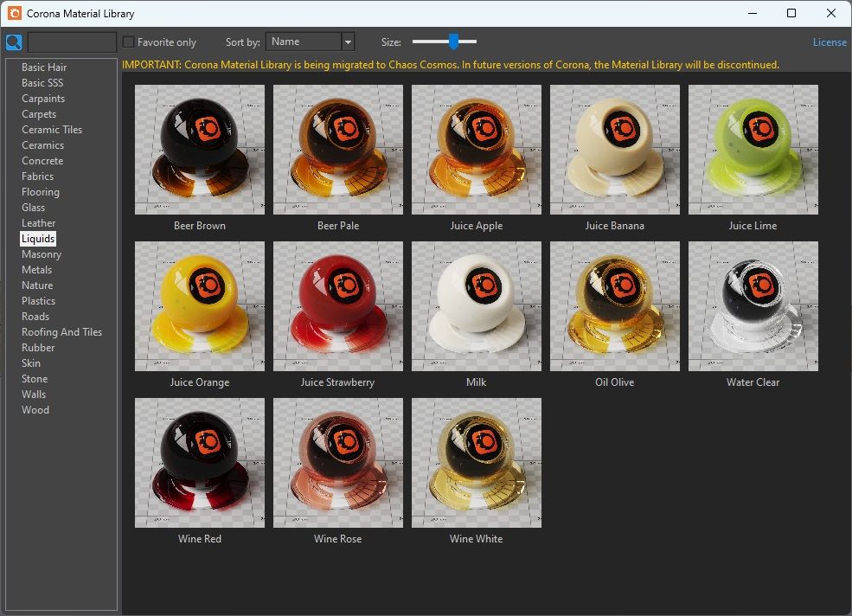Click the Juice Banana name label
This screenshot has width=852, height=616.
614,226
